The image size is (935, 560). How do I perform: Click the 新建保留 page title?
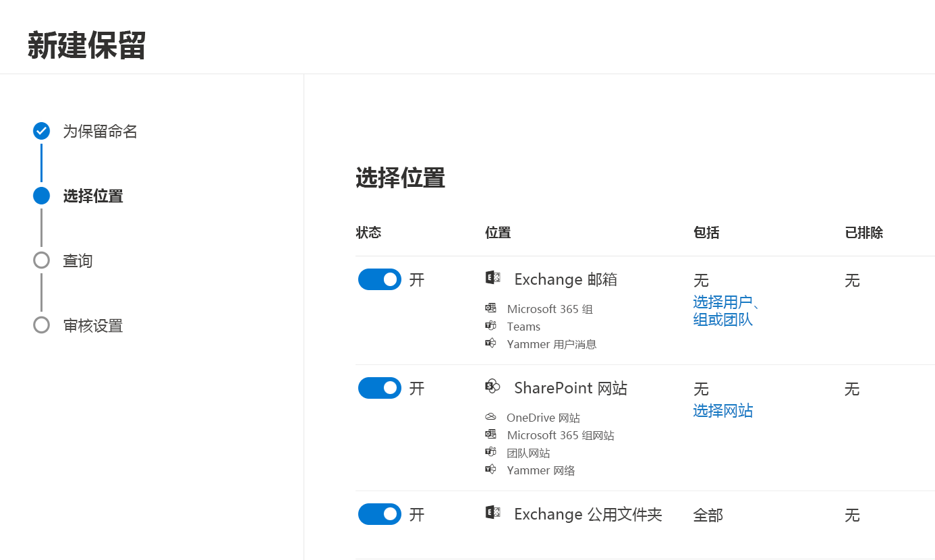tap(87, 45)
